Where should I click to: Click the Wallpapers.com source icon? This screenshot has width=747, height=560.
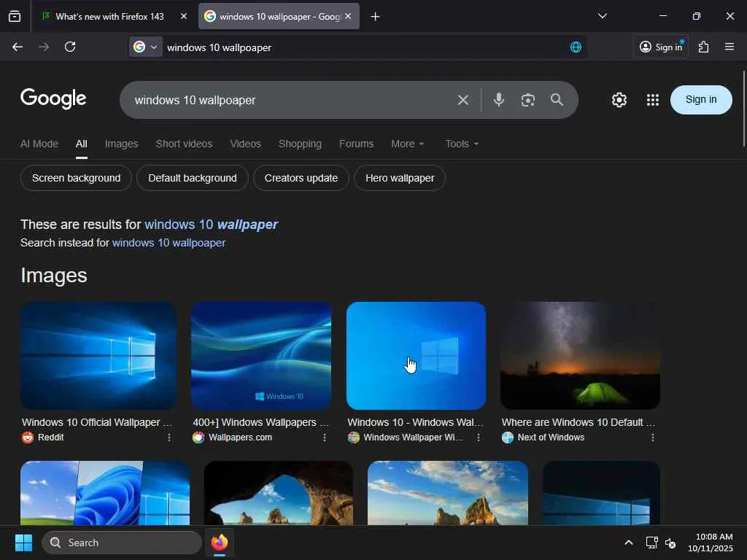point(198,437)
